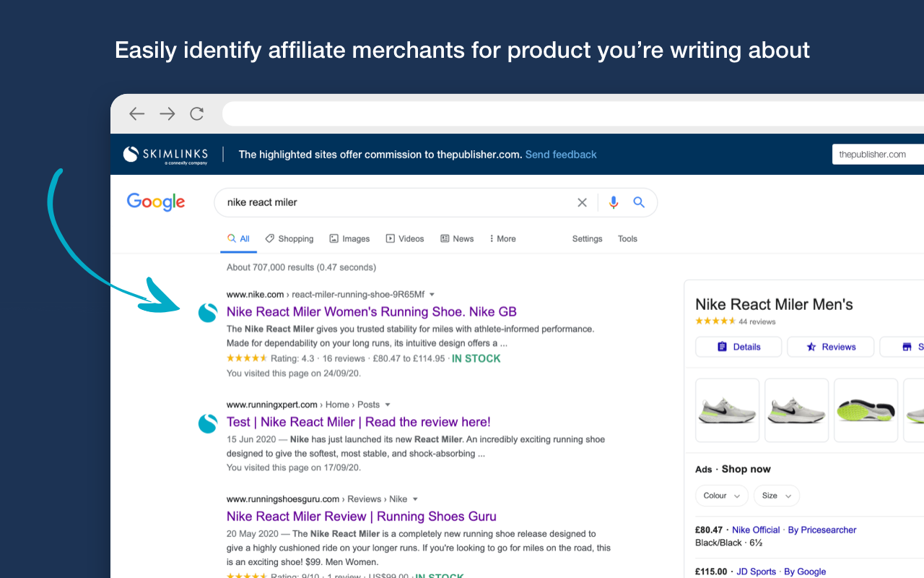Click the thepublisher.com domain field
924x578 pixels.
click(878, 154)
